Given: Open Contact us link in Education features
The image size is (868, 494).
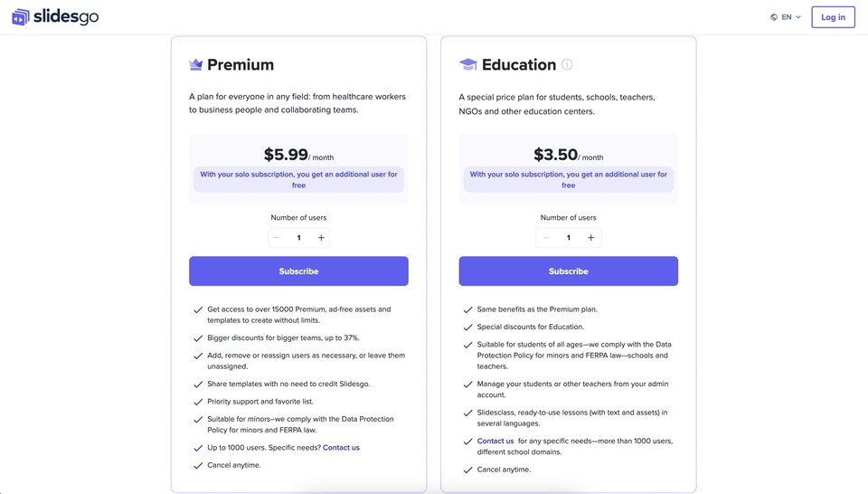Looking at the screenshot, I should 495,441.
